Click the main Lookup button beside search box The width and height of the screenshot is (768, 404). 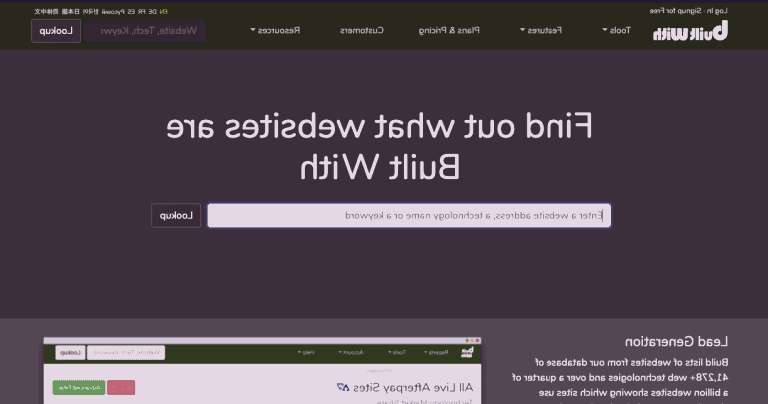176,215
